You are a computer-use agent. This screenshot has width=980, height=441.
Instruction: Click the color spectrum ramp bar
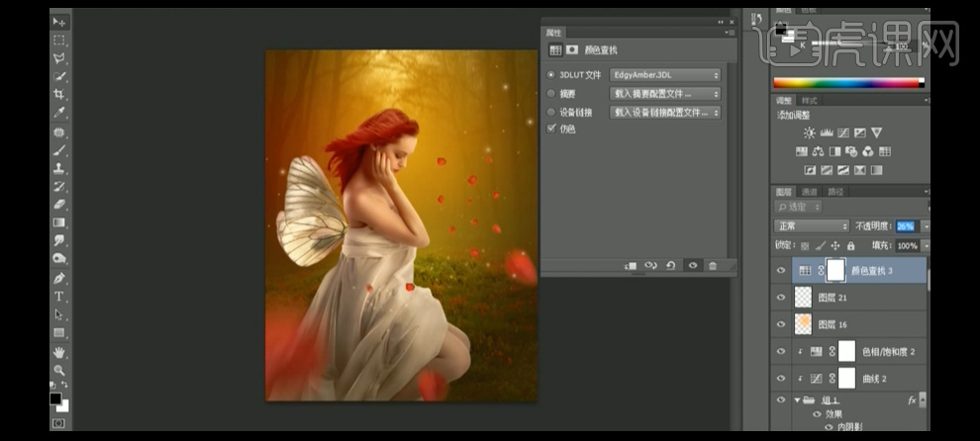click(x=848, y=83)
